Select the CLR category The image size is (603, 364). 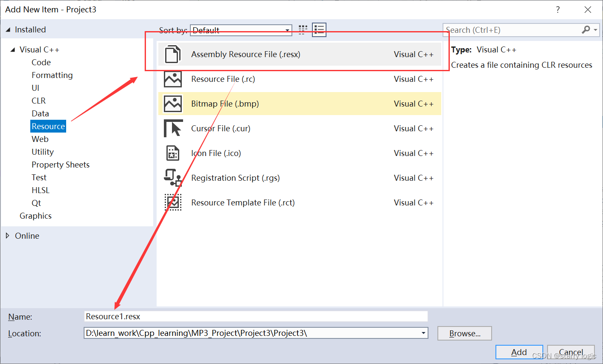click(x=38, y=100)
